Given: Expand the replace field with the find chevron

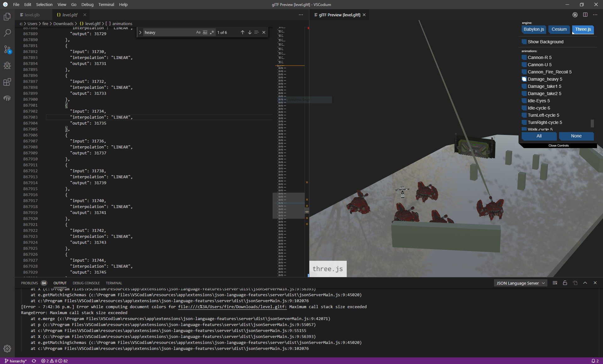Looking at the screenshot, I should (x=140, y=32).
